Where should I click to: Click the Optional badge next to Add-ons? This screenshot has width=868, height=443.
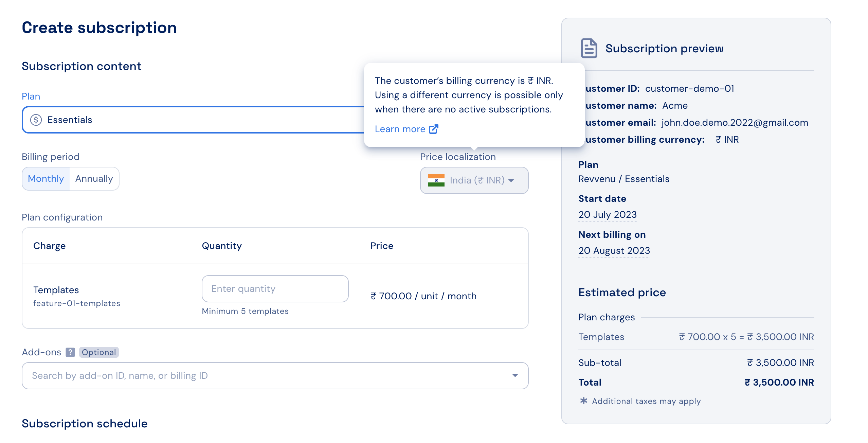click(99, 352)
